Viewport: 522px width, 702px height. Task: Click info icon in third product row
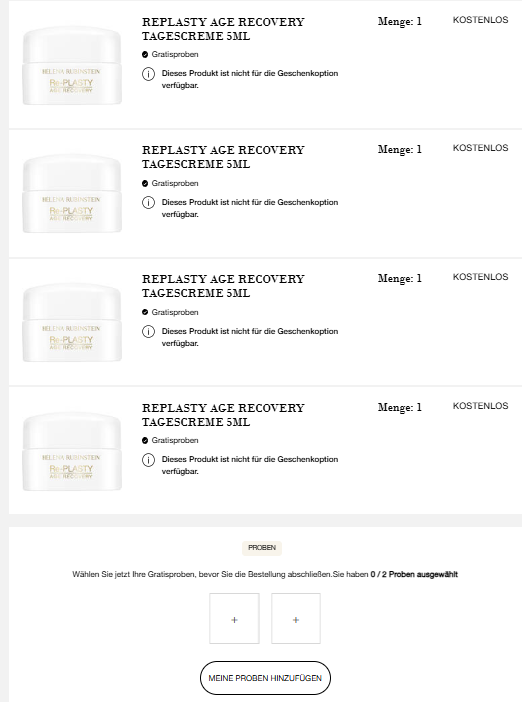(148, 332)
